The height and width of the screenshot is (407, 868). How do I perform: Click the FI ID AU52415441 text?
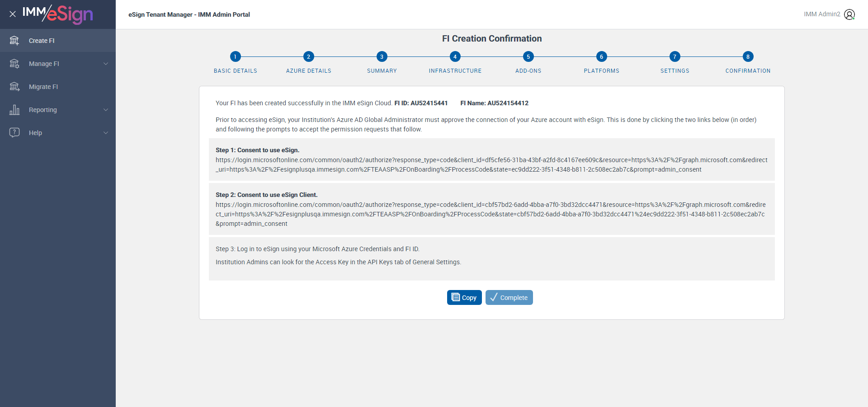421,103
